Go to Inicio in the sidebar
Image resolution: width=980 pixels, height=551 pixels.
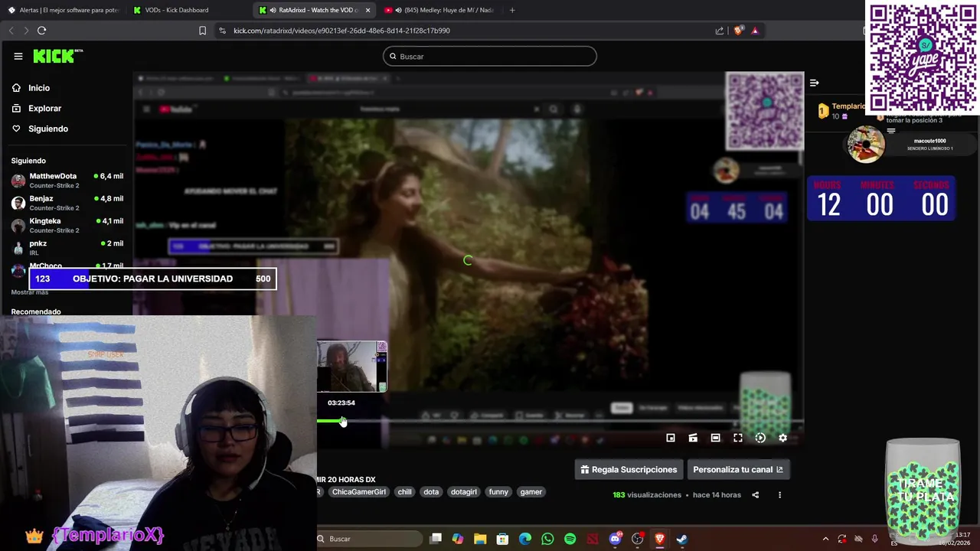(39, 88)
